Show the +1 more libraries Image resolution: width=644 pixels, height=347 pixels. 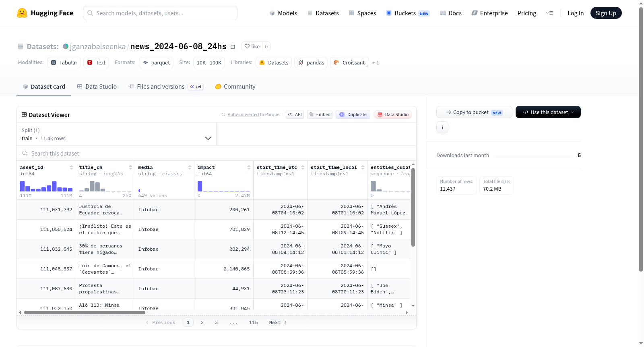click(376, 62)
